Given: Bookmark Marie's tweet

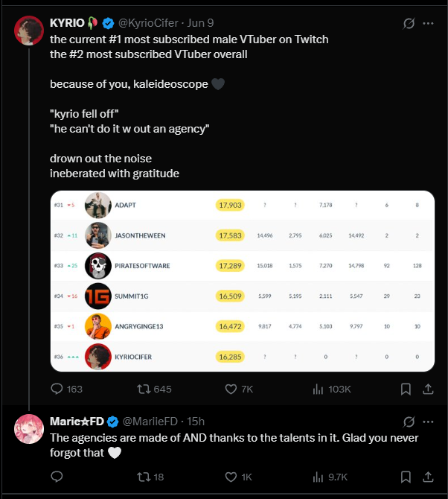Looking at the screenshot, I should 406,477.
